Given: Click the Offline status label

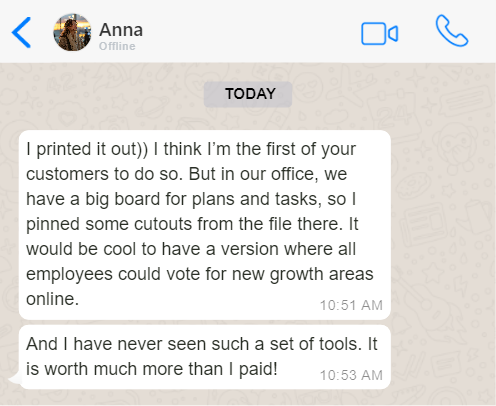Looking at the screenshot, I should (x=117, y=46).
